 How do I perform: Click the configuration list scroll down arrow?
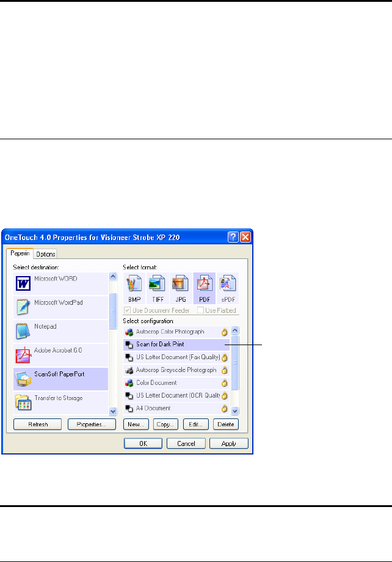tap(235, 411)
